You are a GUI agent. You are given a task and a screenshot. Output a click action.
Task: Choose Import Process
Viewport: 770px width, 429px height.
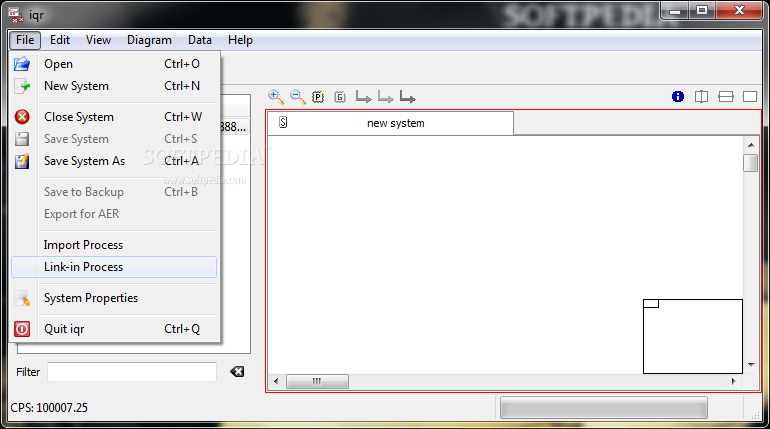[114, 245]
